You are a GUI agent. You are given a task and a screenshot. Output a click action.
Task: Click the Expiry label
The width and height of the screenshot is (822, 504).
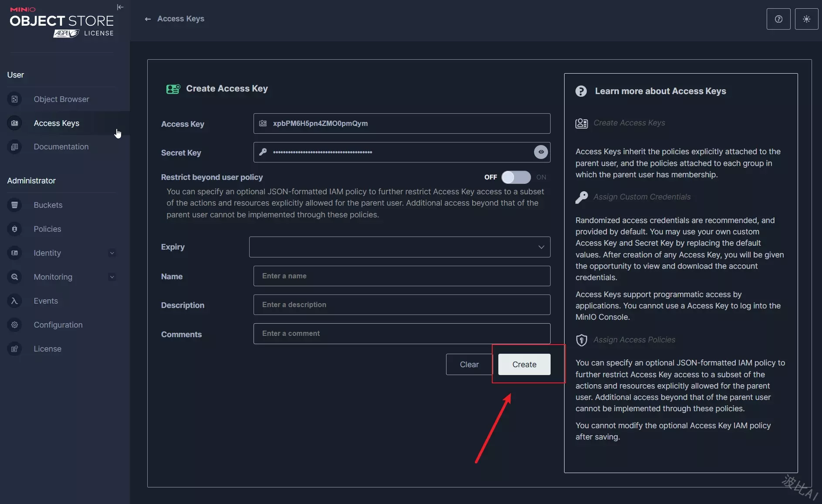coord(173,247)
